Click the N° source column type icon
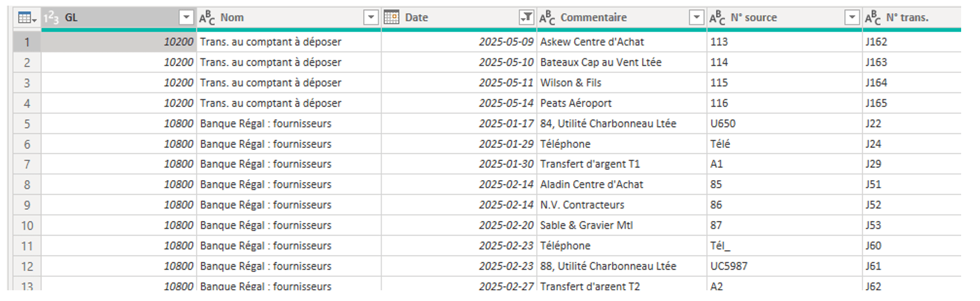Viewport: 980px width, 301px height. coord(717,18)
